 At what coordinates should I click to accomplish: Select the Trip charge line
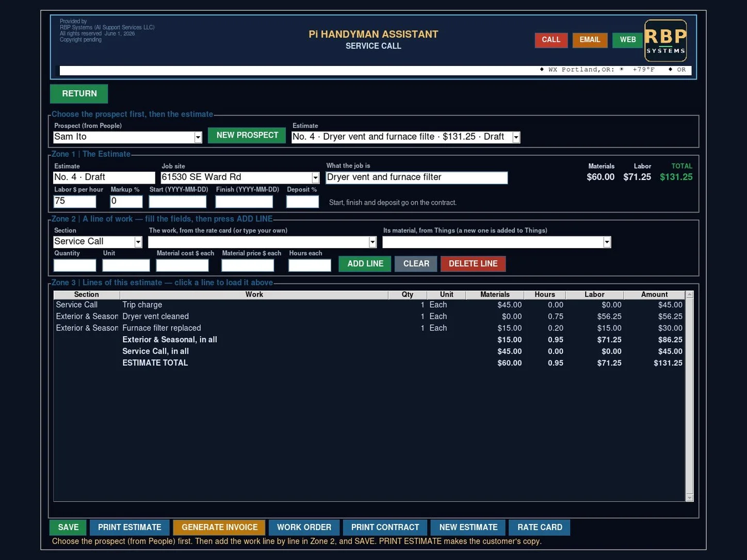click(x=369, y=305)
